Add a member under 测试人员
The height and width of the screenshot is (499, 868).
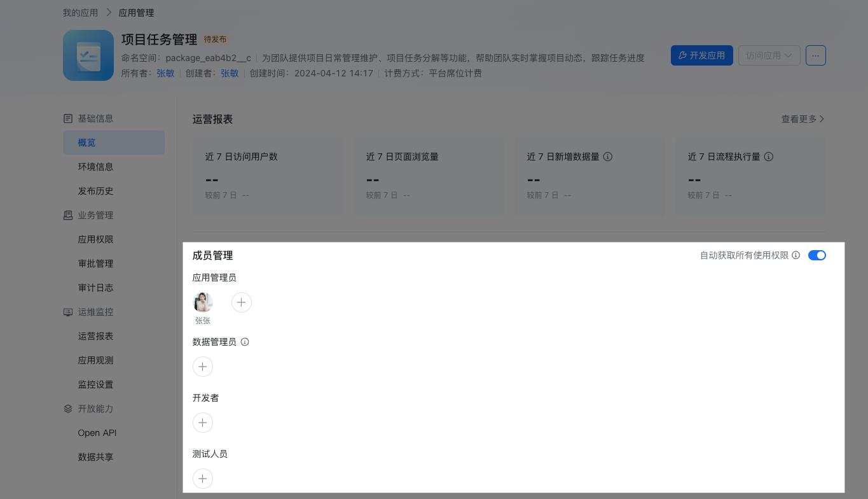(203, 479)
